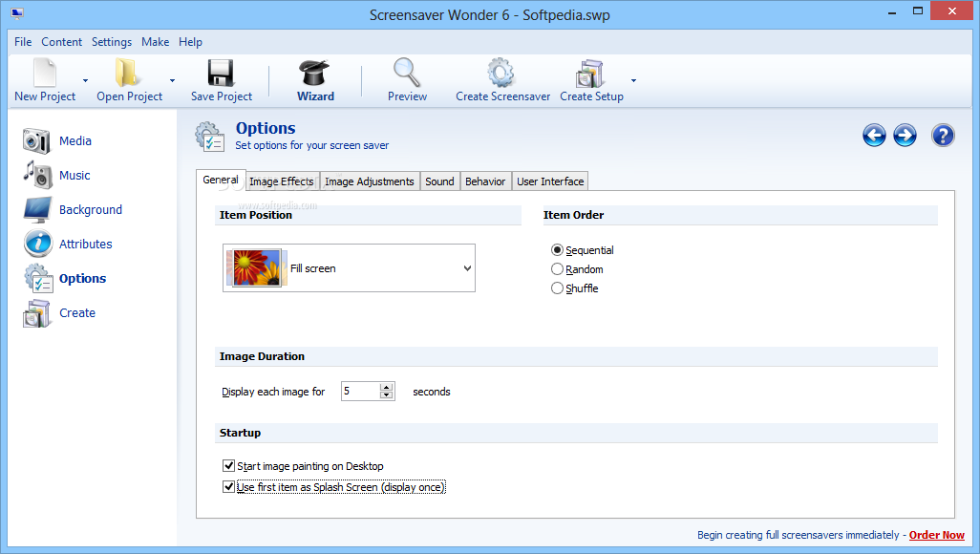Open the Settings menu

111,42
